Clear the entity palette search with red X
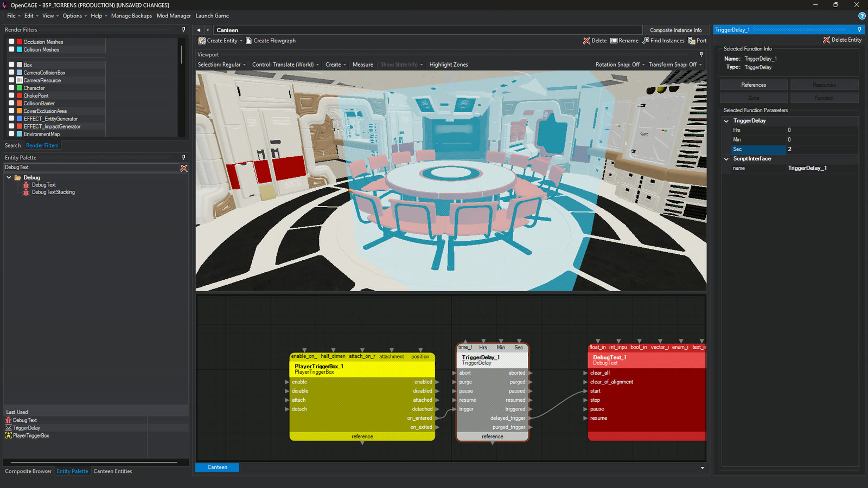868x488 pixels. (x=184, y=168)
